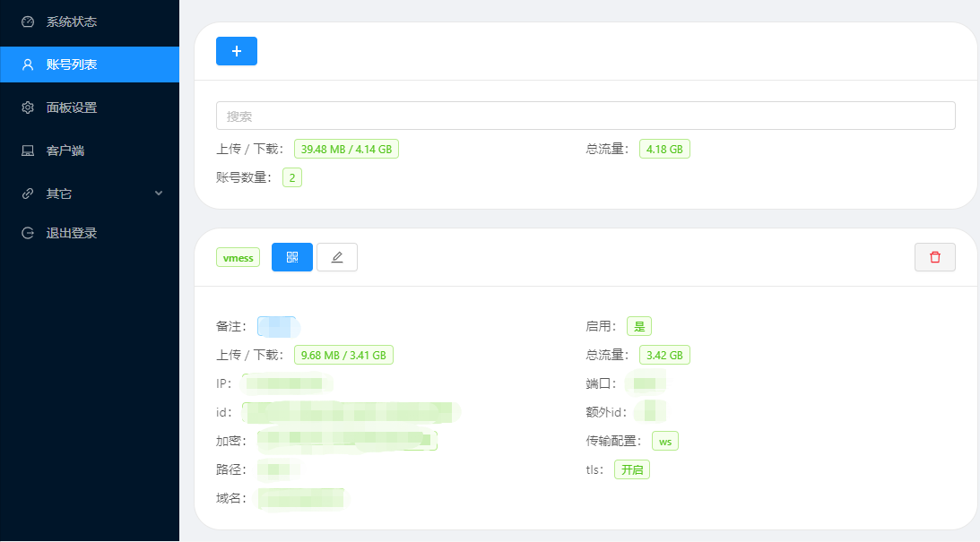Expand the 其它 submenu chevron arrow
Screen dimensions: 980x542
tap(159, 194)
